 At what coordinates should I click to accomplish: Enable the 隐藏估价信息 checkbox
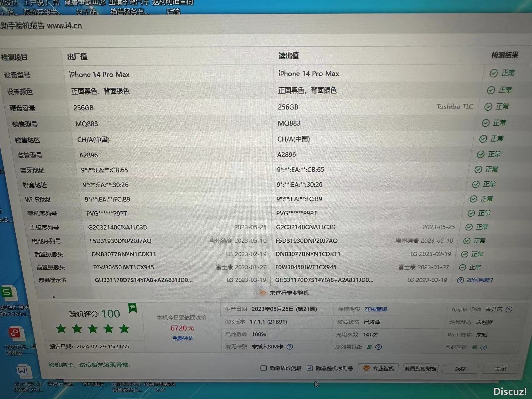pyautogui.click(x=263, y=368)
